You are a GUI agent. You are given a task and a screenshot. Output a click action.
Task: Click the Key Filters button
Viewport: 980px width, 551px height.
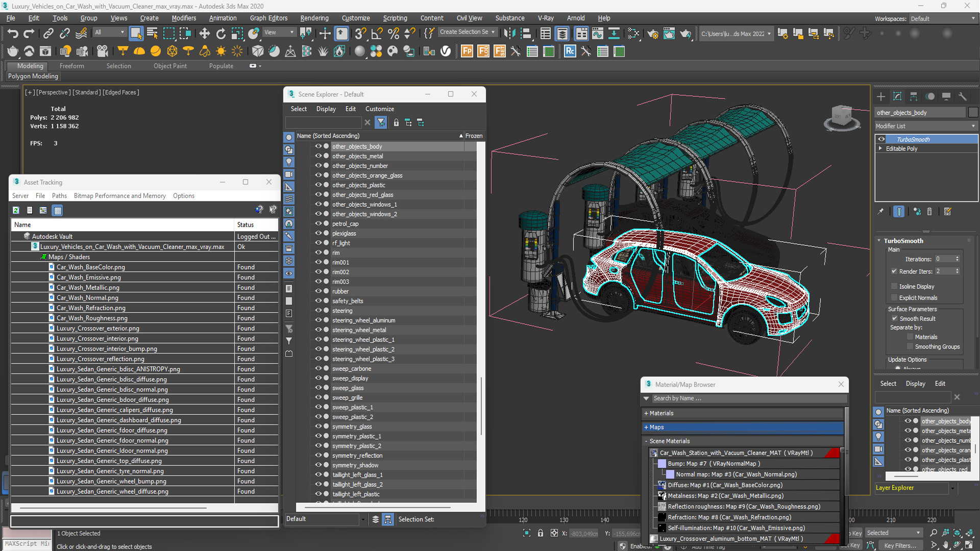coord(900,545)
